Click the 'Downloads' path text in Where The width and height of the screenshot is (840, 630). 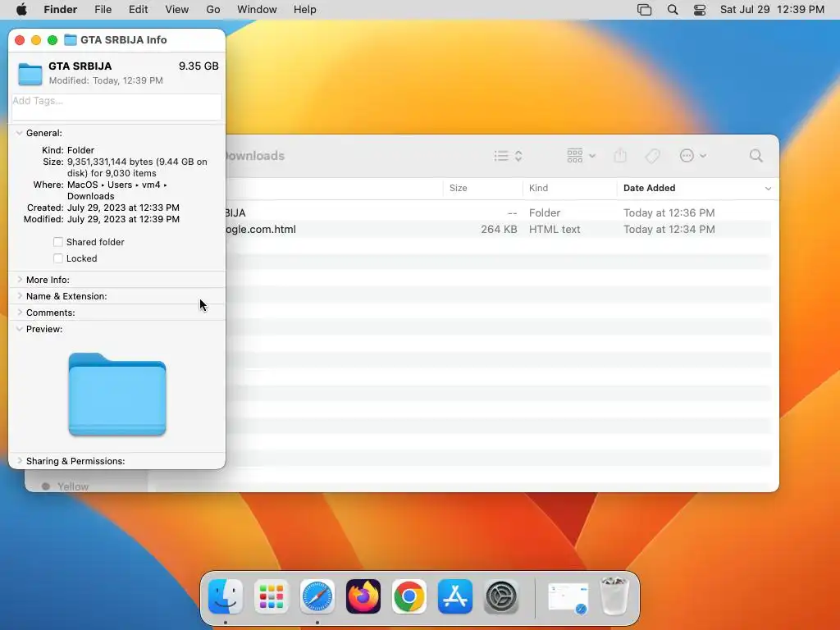click(x=90, y=196)
